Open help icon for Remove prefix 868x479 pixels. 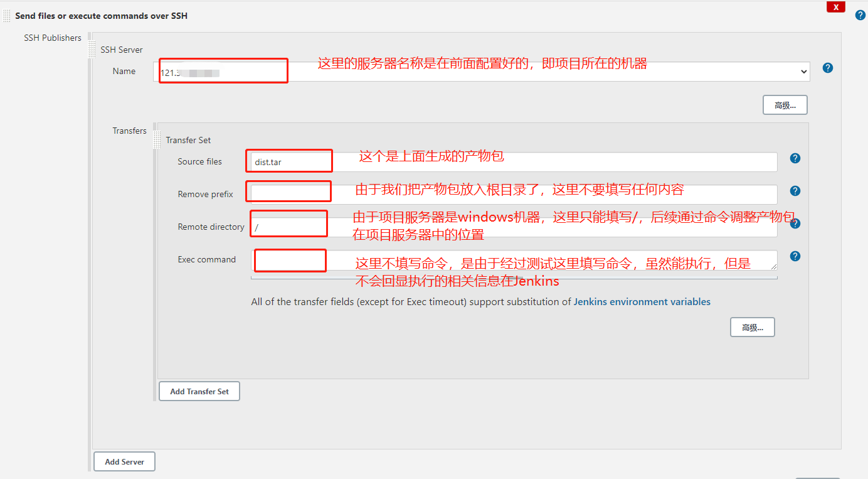pyautogui.click(x=795, y=191)
